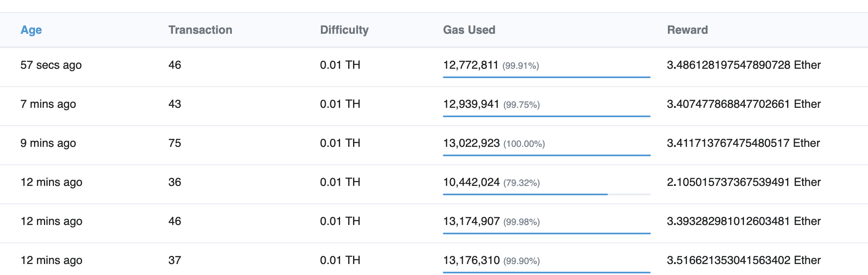Click reward 3.486128197547890728 Ether
Screen dimensions: 868x275
744,65
